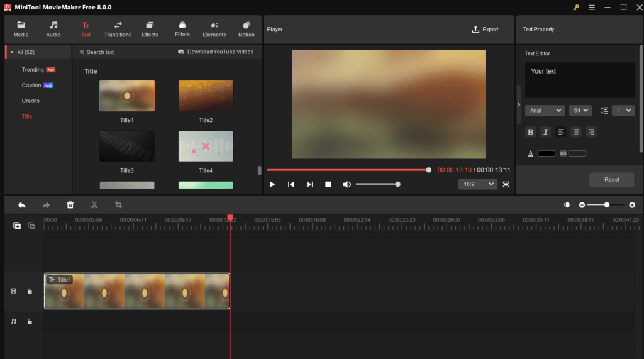Select the Text tab

coord(86,30)
